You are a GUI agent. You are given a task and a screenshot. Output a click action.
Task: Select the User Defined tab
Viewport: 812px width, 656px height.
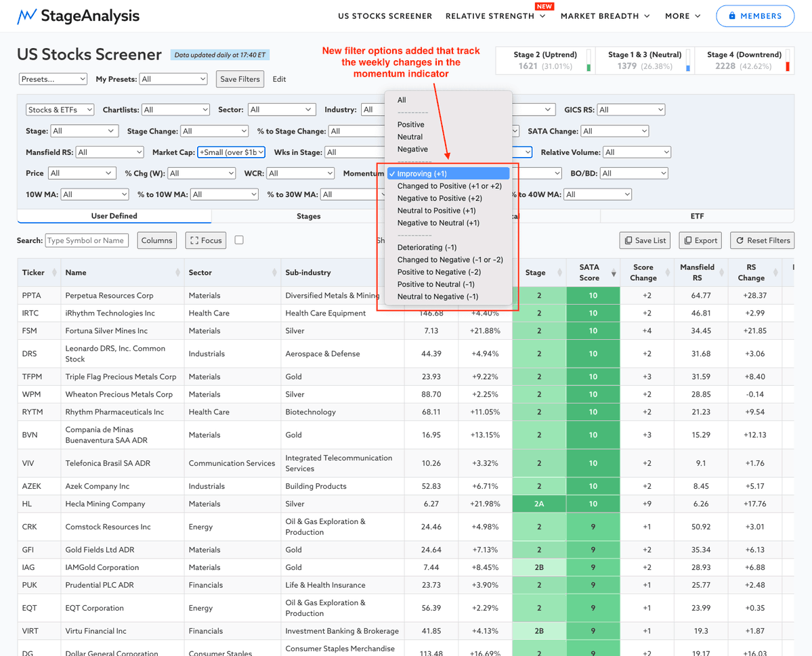(x=114, y=216)
